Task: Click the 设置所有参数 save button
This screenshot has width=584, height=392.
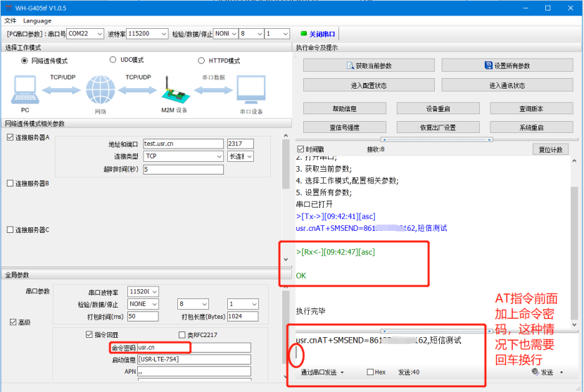Action: [x=507, y=65]
